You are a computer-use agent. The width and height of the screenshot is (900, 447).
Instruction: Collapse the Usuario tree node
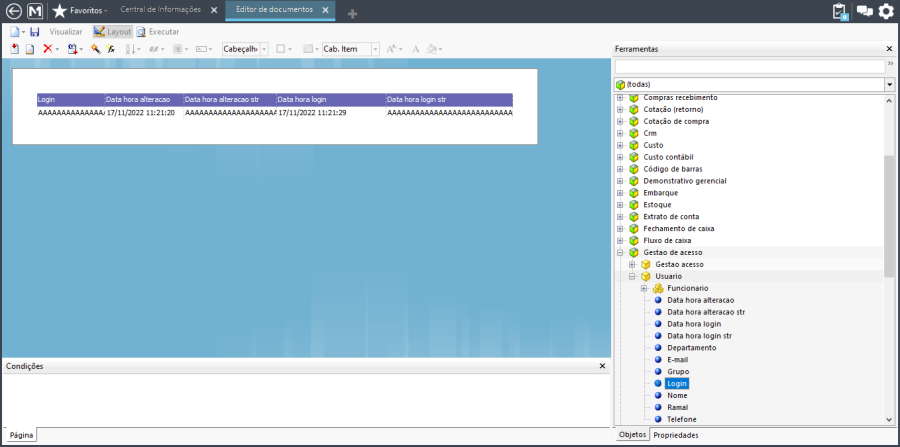(x=632, y=277)
